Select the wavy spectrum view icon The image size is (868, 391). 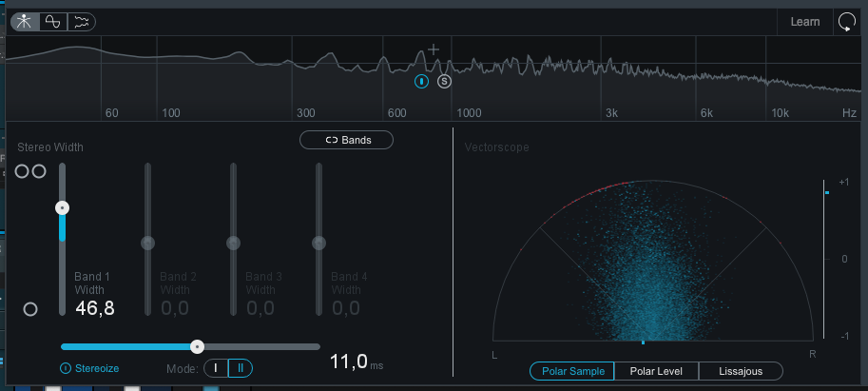[82, 22]
